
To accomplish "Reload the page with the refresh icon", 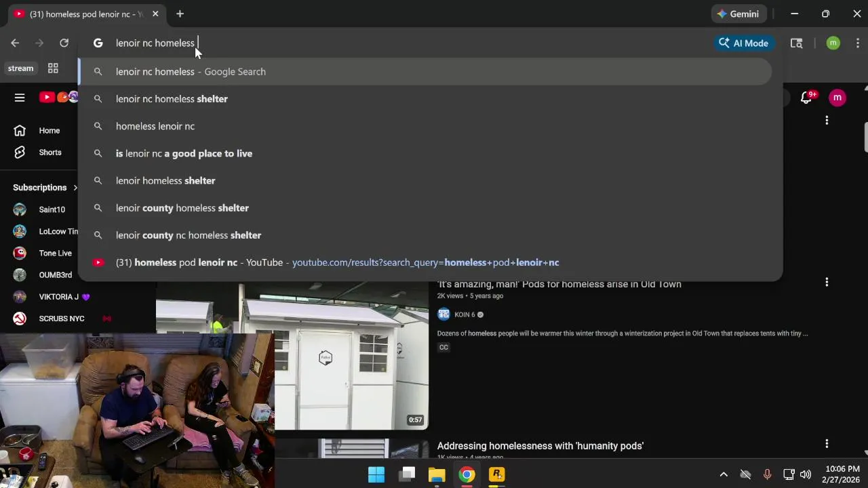I will (64, 43).
